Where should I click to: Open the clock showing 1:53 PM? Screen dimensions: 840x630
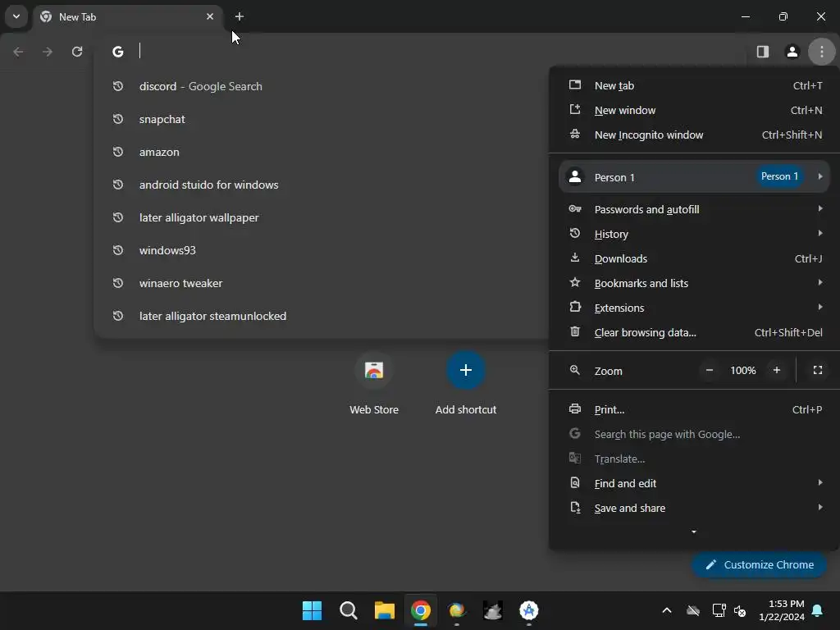(x=782, y=610)
